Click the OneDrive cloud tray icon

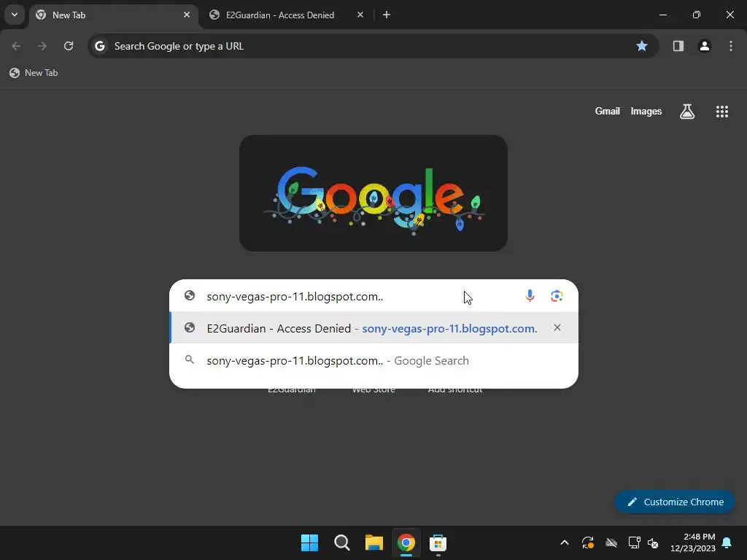[611, 542]
